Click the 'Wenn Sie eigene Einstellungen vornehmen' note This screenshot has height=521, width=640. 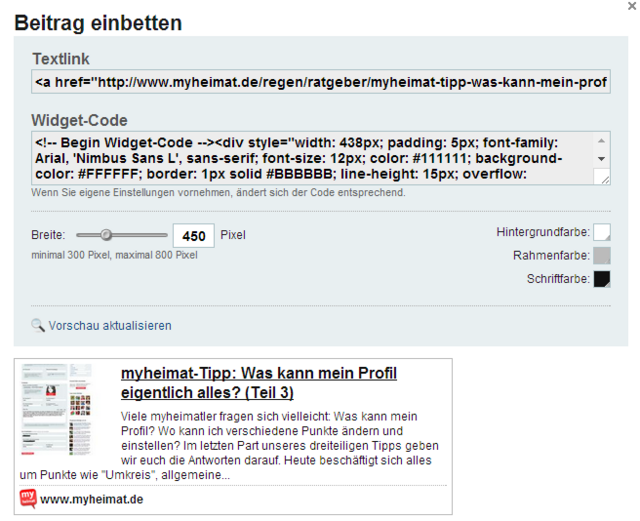pos(218,192)
